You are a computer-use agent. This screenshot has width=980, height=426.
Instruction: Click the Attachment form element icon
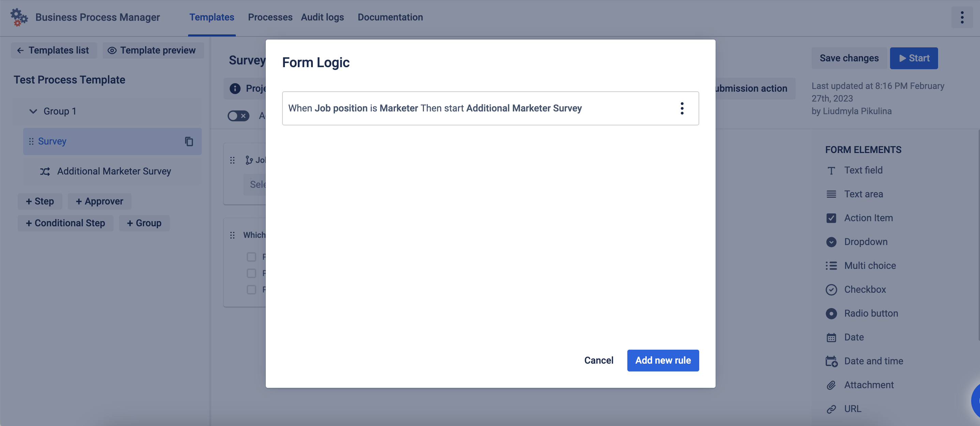tap(831, 385)
